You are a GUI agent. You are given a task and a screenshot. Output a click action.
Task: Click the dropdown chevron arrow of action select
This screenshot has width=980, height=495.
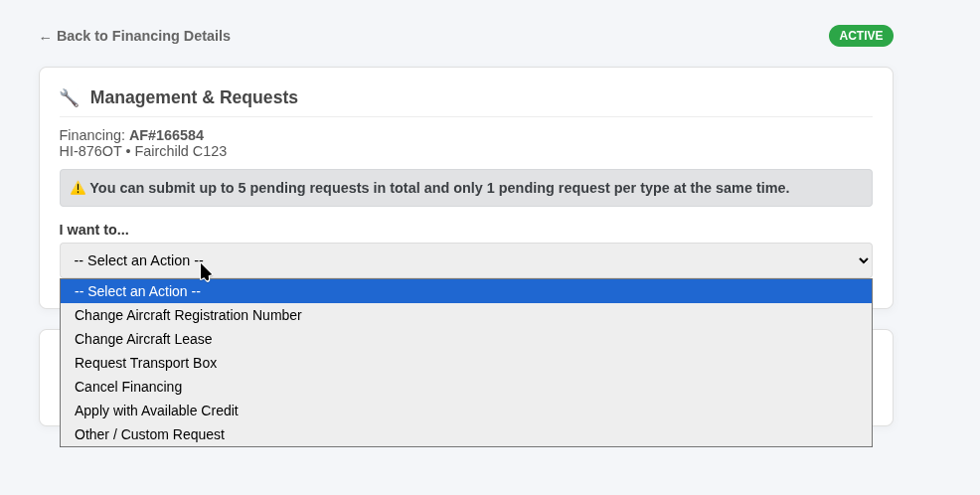click(x=863, y=260)
